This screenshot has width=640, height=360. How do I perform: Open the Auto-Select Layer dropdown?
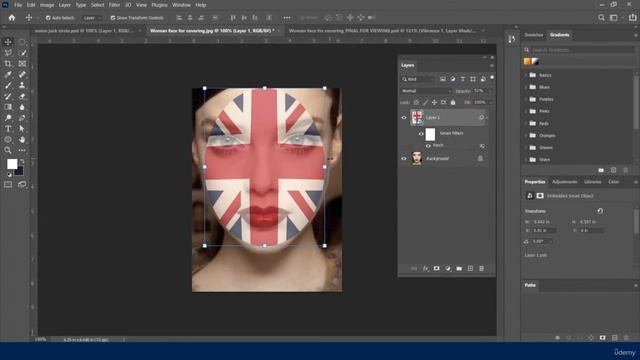pyautogui.click(x=92, y=18)
